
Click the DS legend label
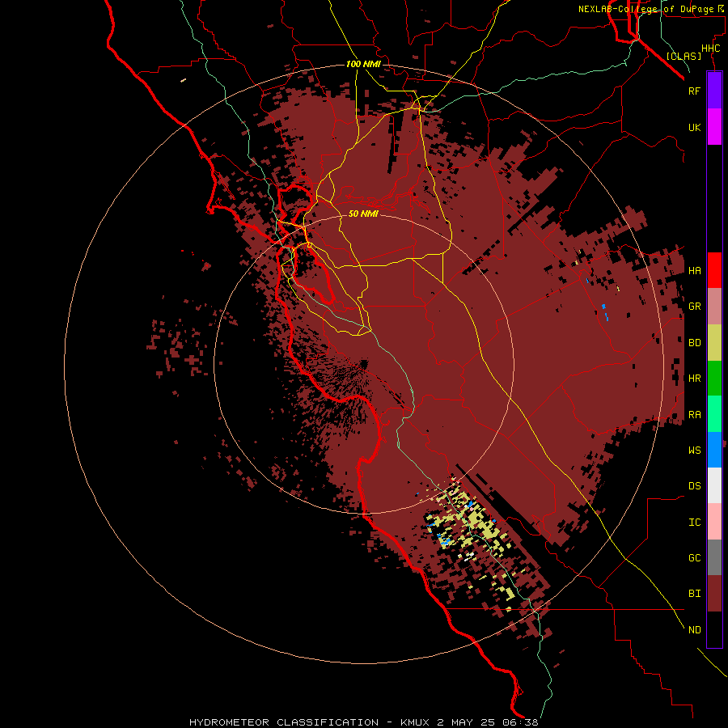click(694, 486)
